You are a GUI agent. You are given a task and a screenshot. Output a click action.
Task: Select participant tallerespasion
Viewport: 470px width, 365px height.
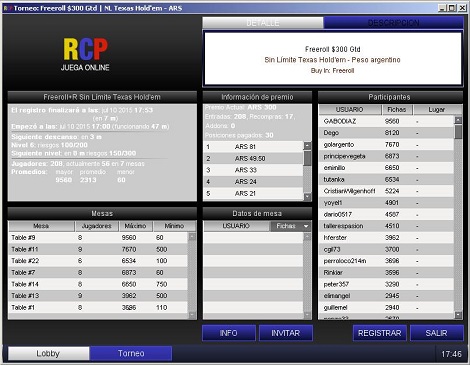click(387, 226)
